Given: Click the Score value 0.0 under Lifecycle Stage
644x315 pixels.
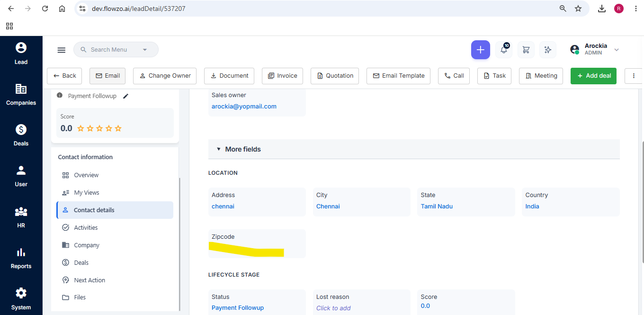Looking at the screenshot, I should tap(425, 306).
